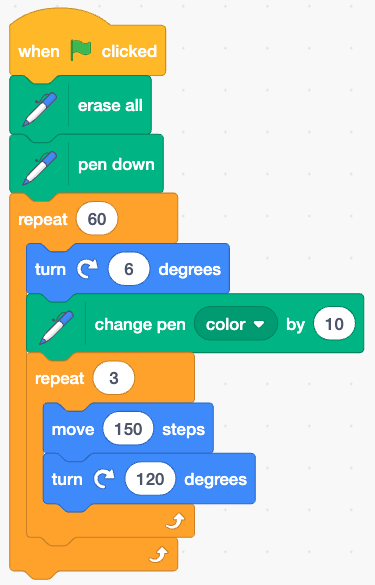The height and width of the screenshot is (585, 375).
Task: Click the dropdown arrow next to color
Action: 259,324
